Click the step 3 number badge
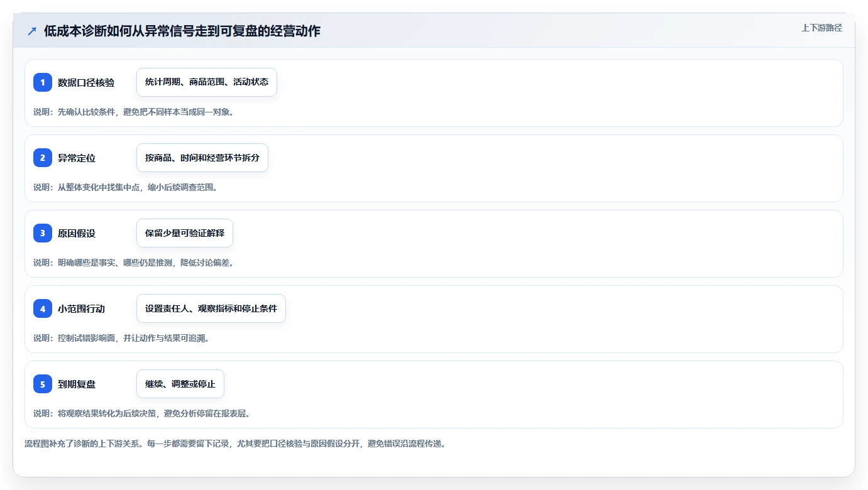 [x=43, y=233]
